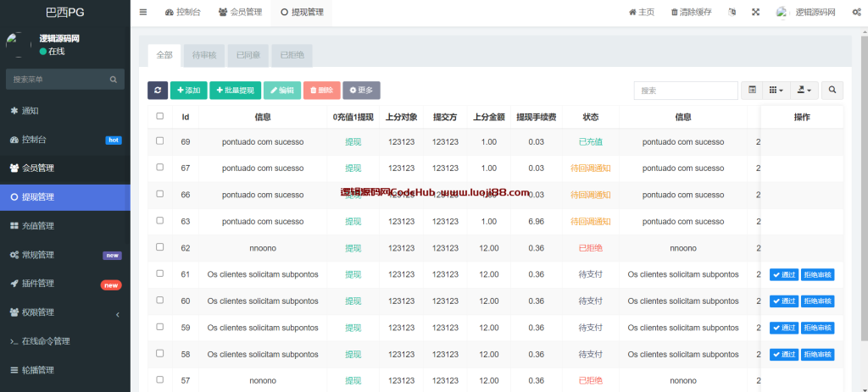
Task: Click 通过 approve for row 59
Action: coord(784,328)
